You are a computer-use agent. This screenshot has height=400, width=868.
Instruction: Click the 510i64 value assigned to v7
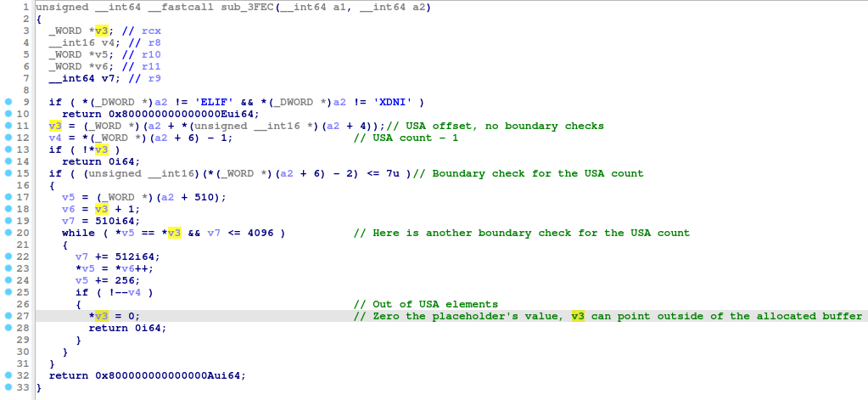point(109,221)
